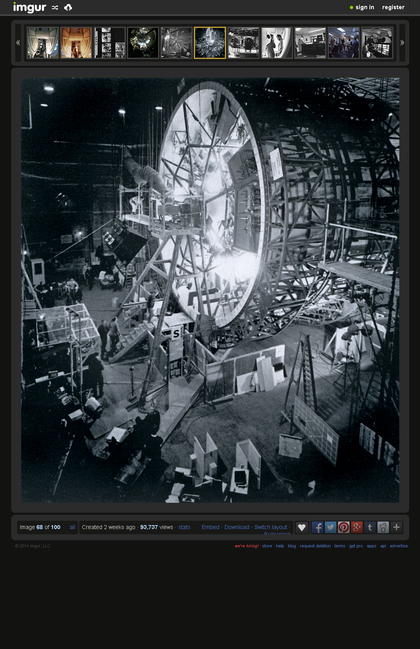This screenshot has width=420, height=649.
Task: Click the main centrifuge set photo
Action: pos(210,290)
